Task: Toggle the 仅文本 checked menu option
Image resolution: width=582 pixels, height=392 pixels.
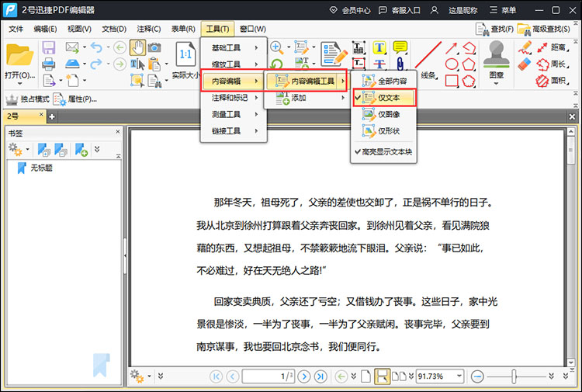Action: click(x=384, y=98)
